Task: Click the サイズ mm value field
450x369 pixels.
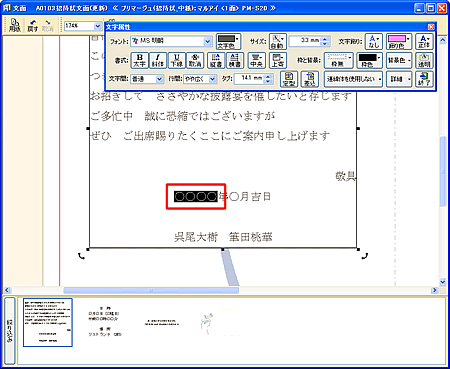Action: pyautogui.click(x=306, y=41)
